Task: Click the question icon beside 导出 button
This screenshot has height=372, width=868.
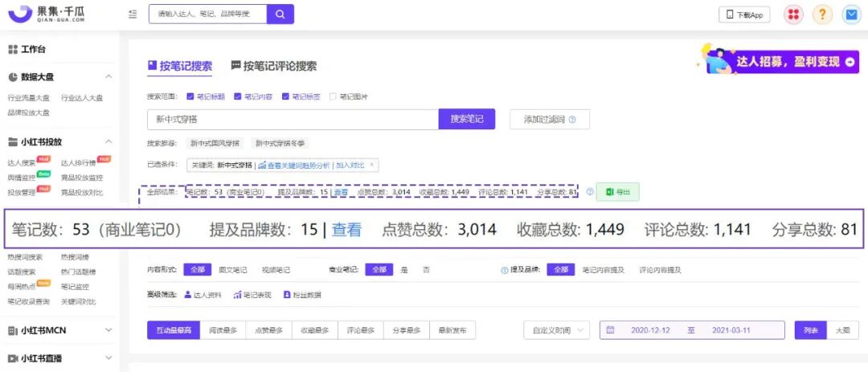Action: tap(590, 192)
